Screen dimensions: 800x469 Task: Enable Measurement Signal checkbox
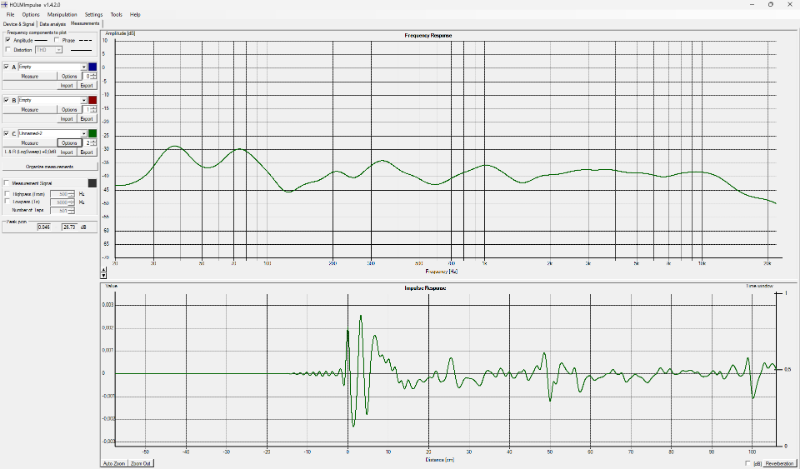7,183
